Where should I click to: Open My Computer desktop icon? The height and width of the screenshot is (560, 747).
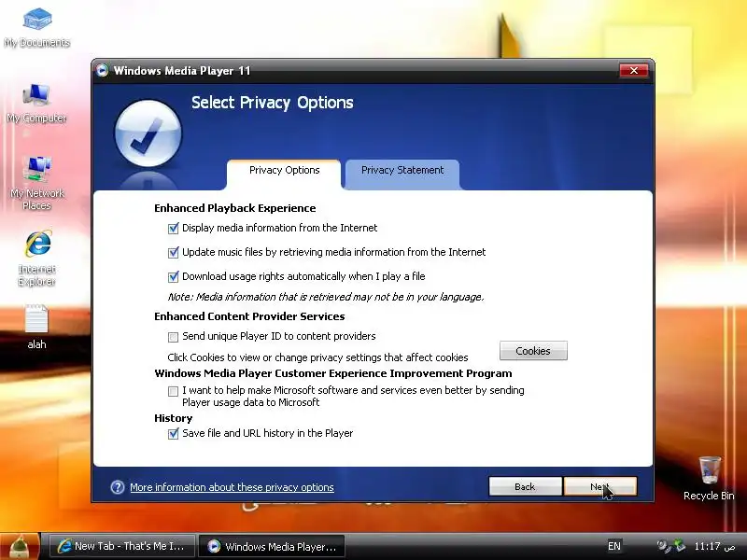point(36,104)
